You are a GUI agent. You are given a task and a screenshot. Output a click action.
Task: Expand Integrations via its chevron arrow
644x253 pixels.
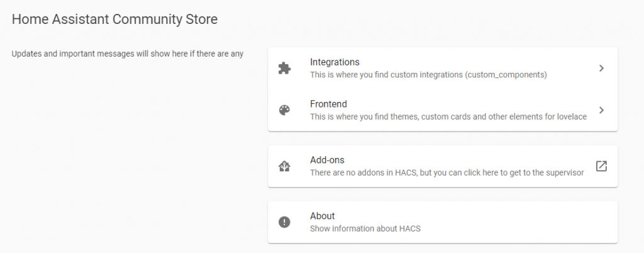(601, 68)
